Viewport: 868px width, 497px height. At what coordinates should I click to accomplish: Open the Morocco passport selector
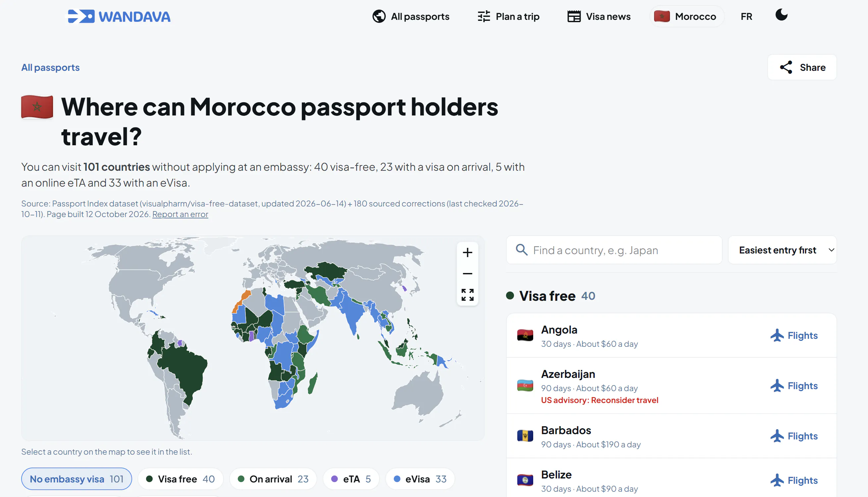686,17
